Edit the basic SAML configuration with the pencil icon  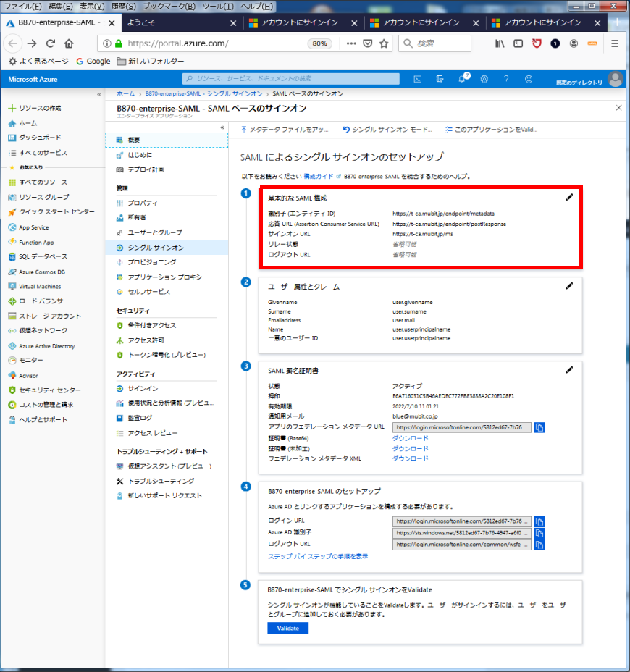[x=568, y=197]
